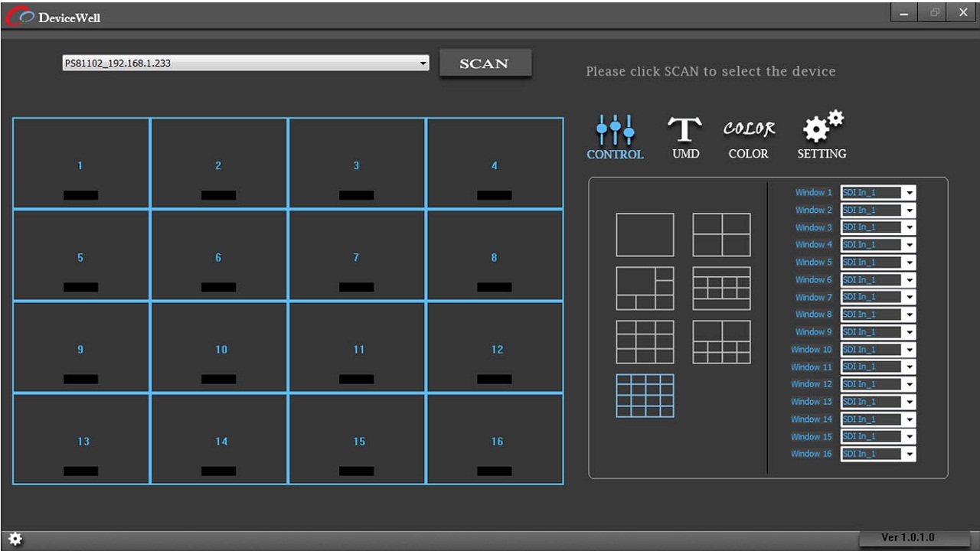Expand Window 12 input dropdown
The image size is (980, 551).
878,384
